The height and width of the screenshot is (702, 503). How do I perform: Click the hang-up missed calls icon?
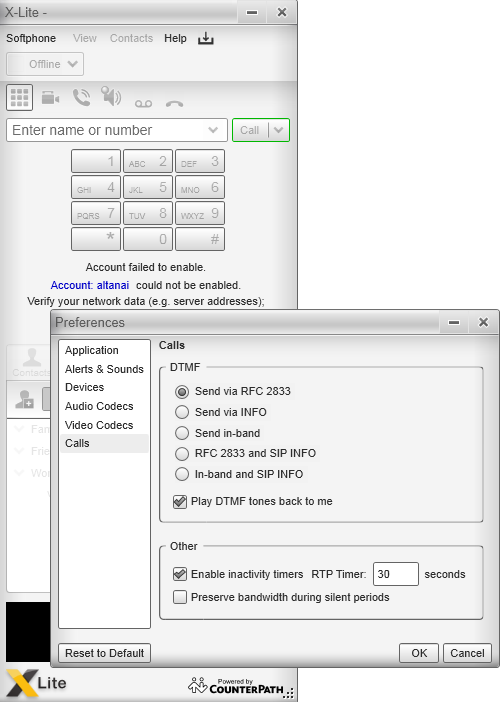coord(174,104)
